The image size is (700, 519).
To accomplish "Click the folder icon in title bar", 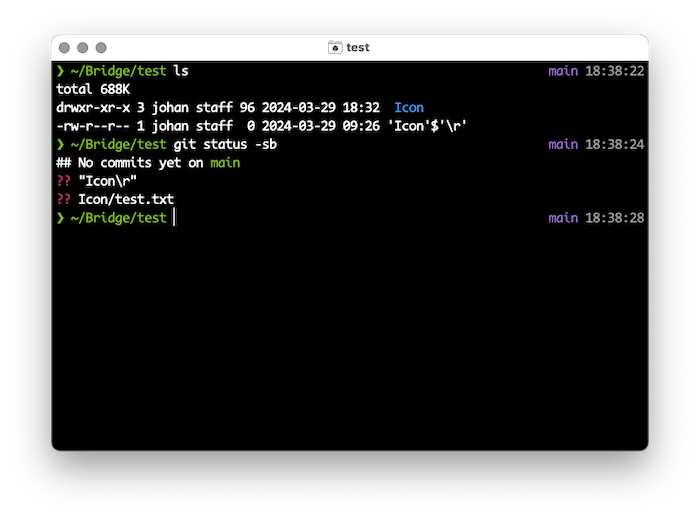I will [x=335, y=47].
